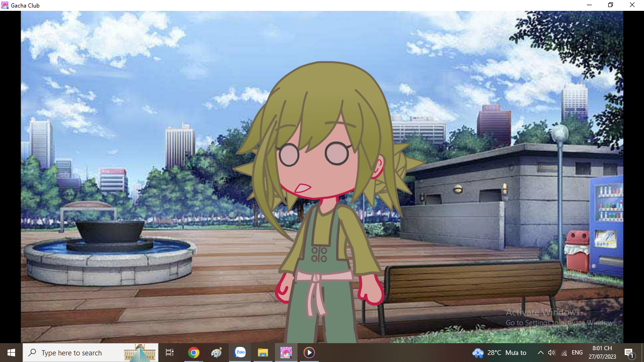The height and width of the screenshot is (362, 644).
Task: Launch the Paint palette app icon
Action: 216,353
